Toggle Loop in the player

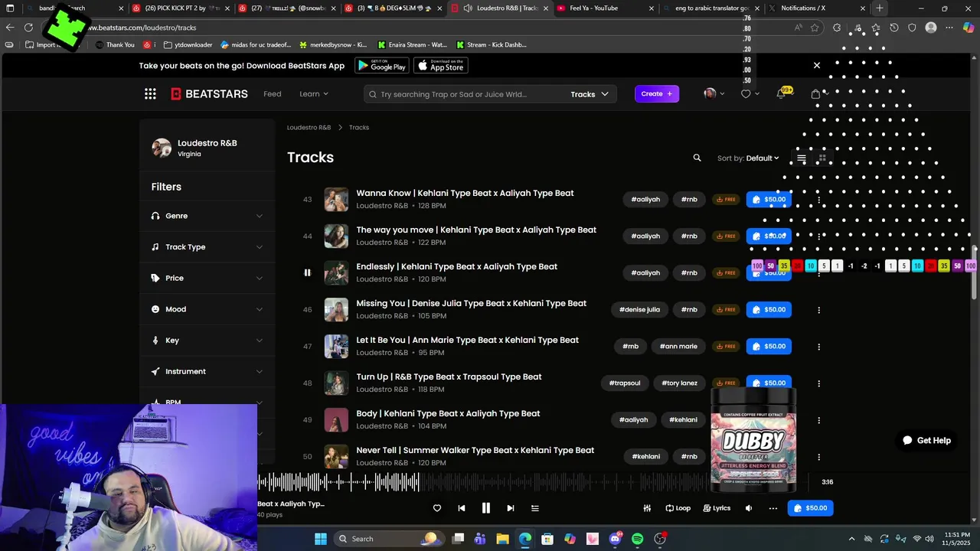[x=678, y=508]
